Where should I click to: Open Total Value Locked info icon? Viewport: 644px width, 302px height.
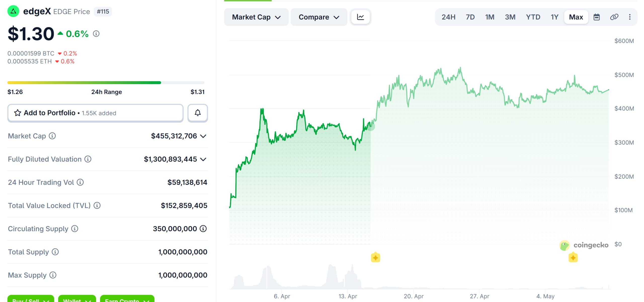point(97,206)
